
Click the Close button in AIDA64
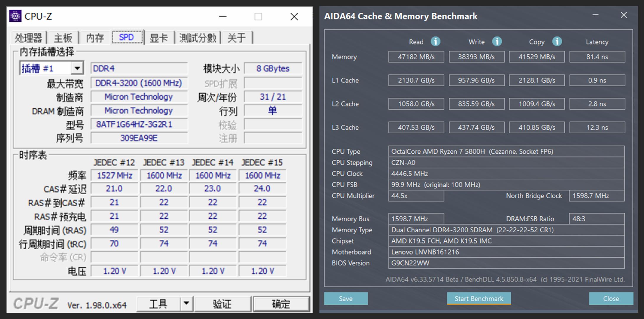[611, 298]
